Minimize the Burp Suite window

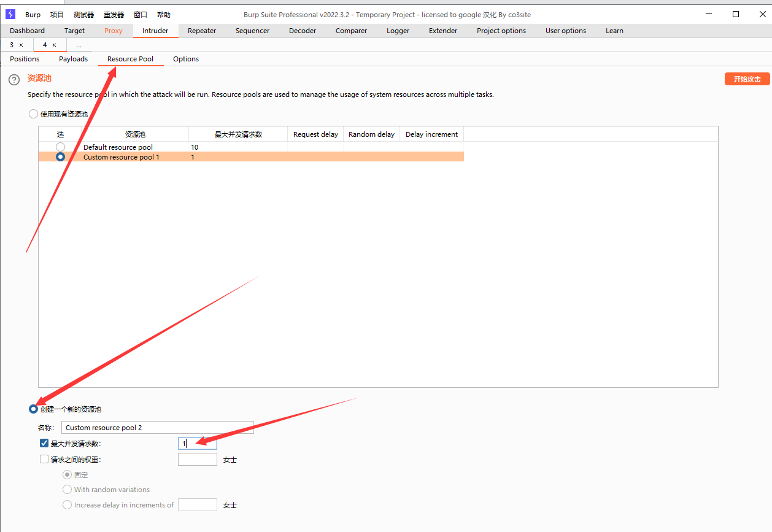(708, 14)
